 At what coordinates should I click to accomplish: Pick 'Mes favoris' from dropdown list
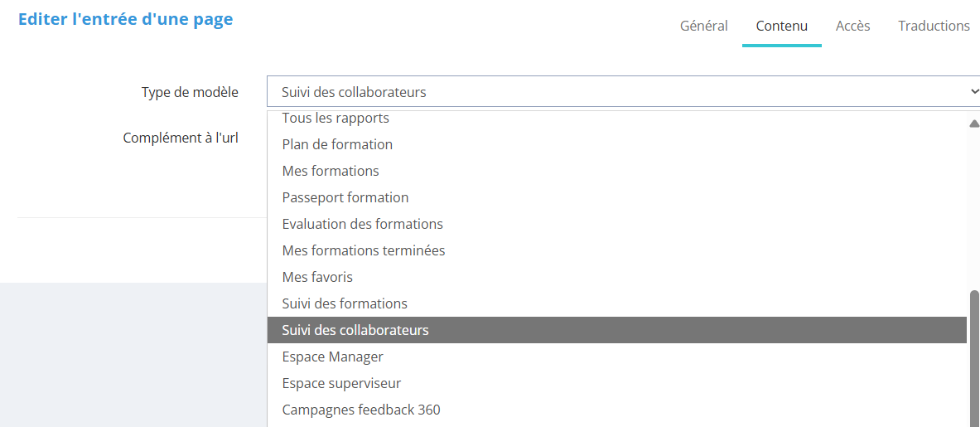coord(317,277)
